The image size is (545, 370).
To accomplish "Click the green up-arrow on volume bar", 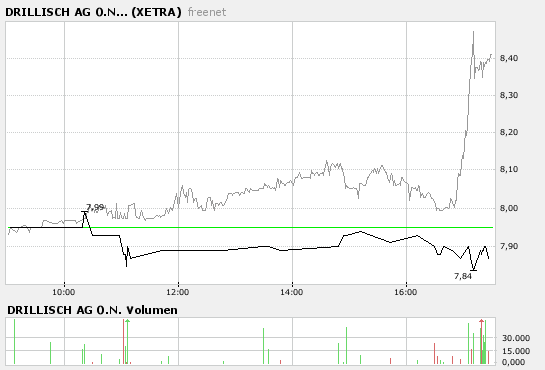I will pyautogui.click(x=128, y=322).
